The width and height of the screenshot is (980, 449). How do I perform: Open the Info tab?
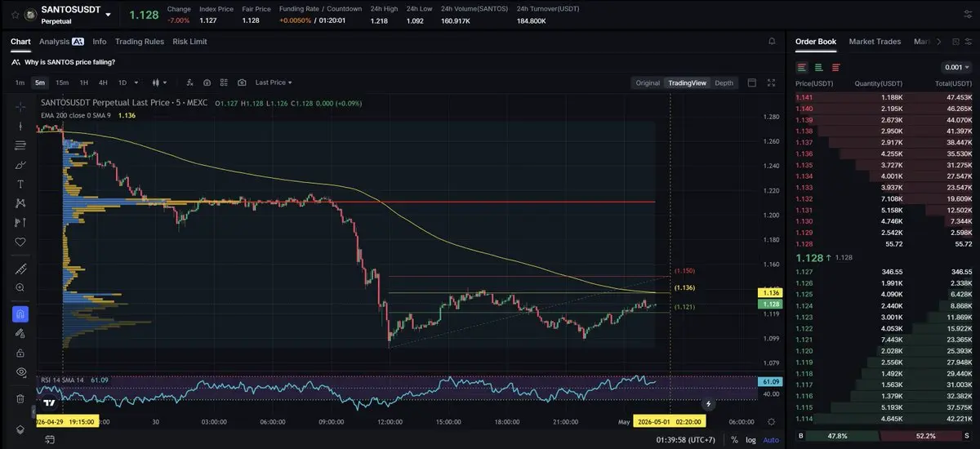100,41
